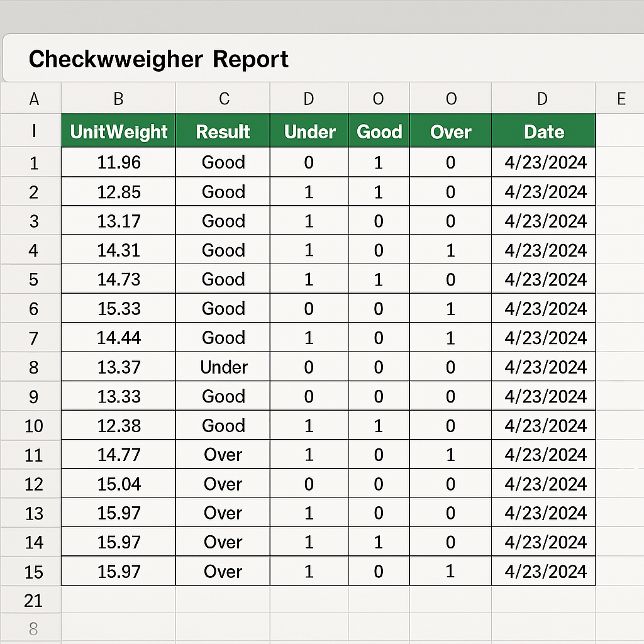Select the cell containing 13.37
Viewport: 644px width, 644px height.
click(x=118, y=367)
